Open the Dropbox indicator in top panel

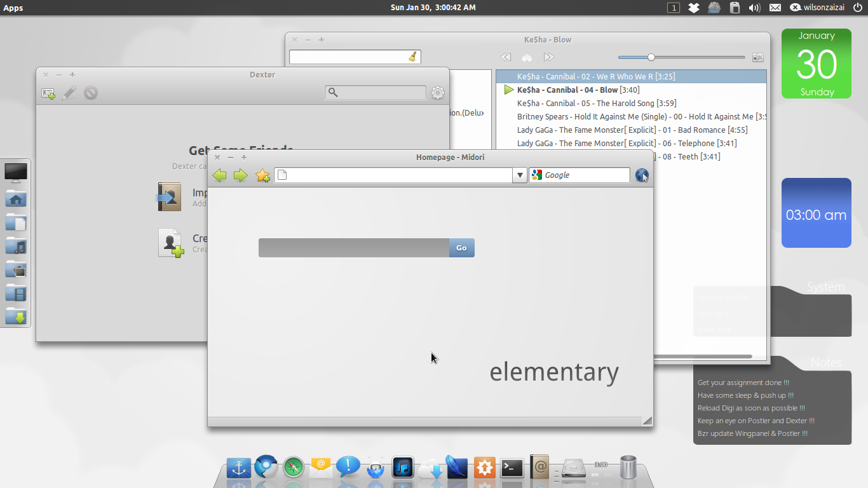point(694,8)
